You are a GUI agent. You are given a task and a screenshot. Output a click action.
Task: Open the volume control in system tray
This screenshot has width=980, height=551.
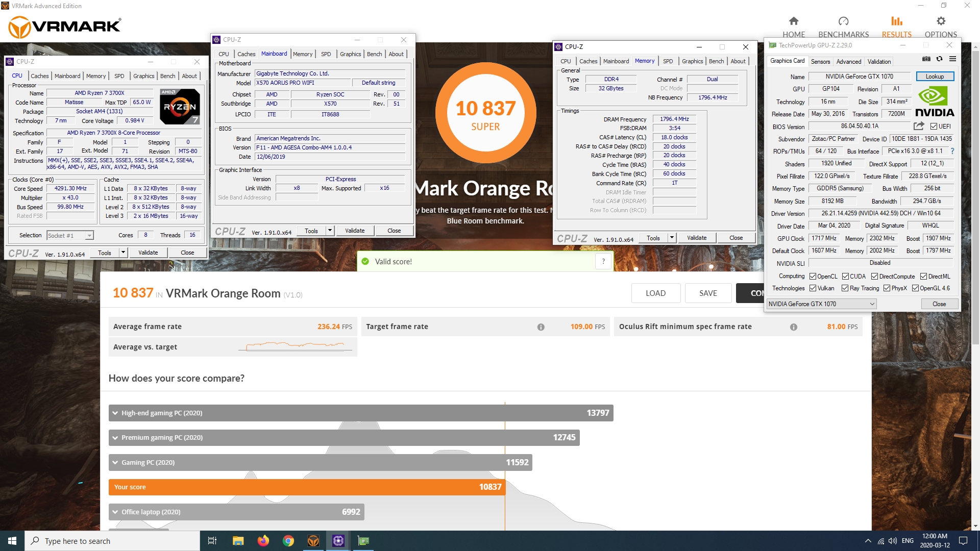(893, 541)
